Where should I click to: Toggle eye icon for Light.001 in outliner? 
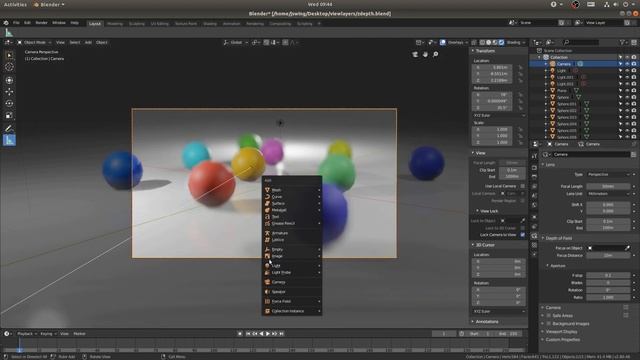pos(627,77)
